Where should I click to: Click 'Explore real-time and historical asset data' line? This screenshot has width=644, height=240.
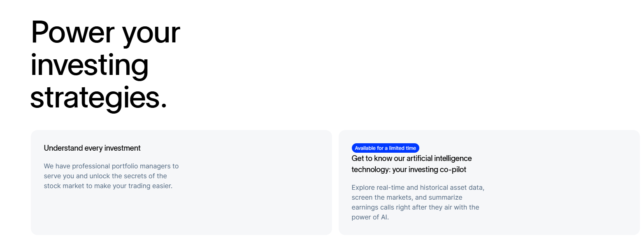(x=418, y=188)
